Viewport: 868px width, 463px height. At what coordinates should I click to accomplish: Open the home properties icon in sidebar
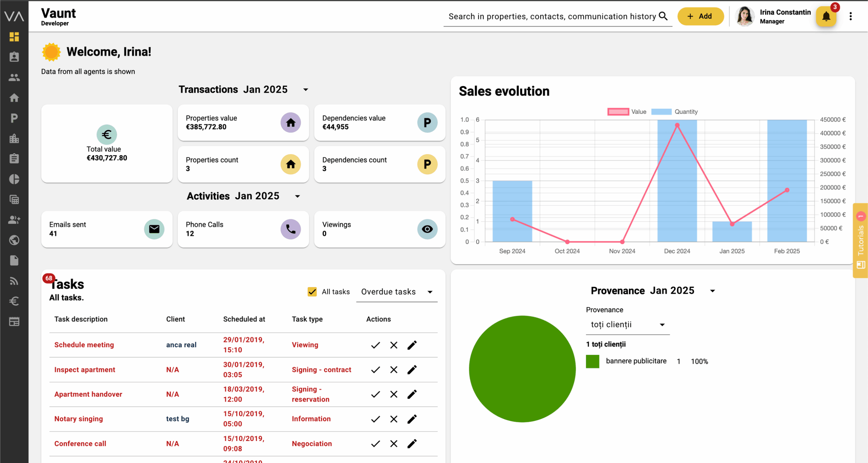(14, 98)
